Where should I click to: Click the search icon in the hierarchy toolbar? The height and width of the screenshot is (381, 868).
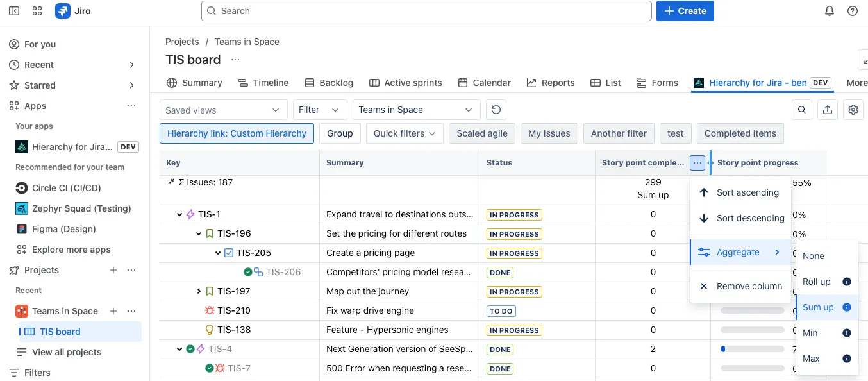pos(802,110)
